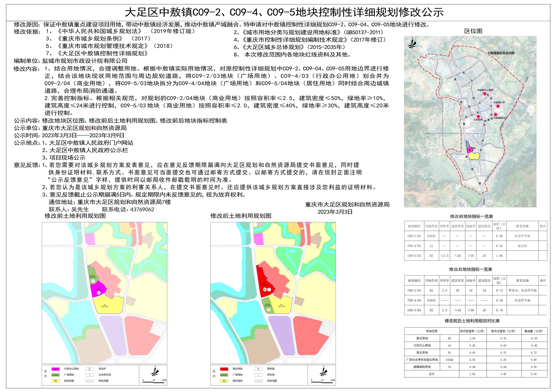The width and height of the screenshot is (555, 392).
Task: Click the P parking symbol in red plot C09-2/04
Action: 269,290
